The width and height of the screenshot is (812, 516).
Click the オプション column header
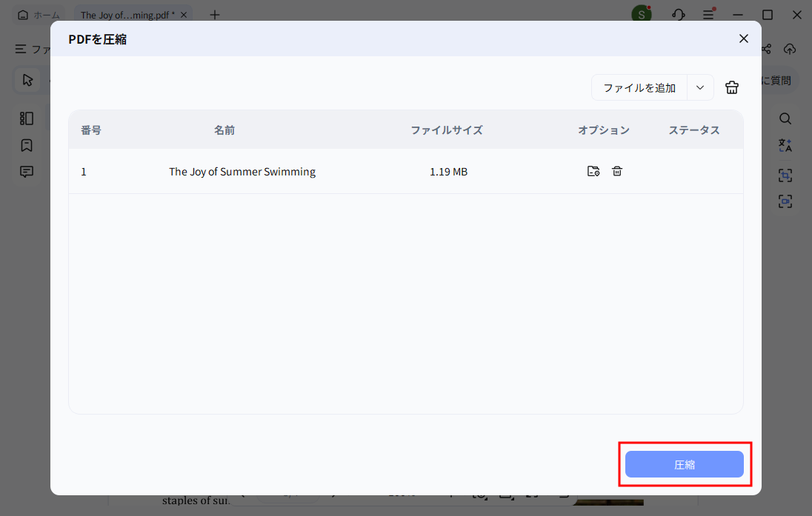[604, 130]
